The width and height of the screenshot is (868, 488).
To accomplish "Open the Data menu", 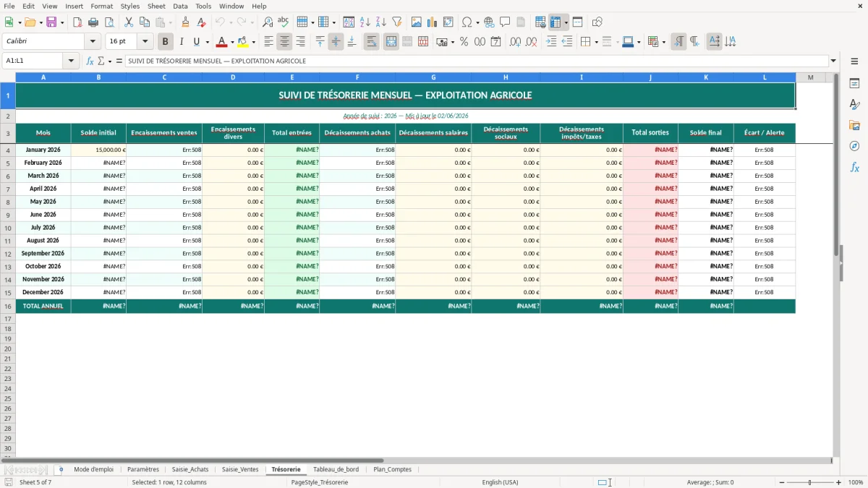I will (180, 6).
